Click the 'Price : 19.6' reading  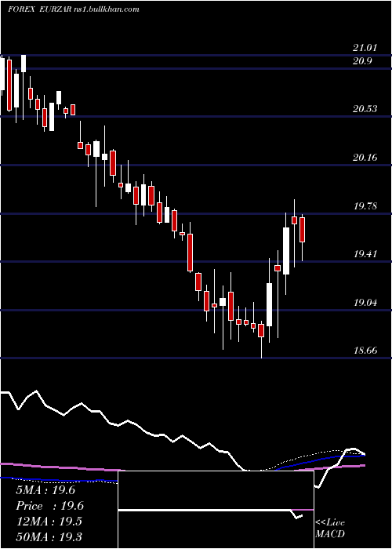click(x=50, y=506)
